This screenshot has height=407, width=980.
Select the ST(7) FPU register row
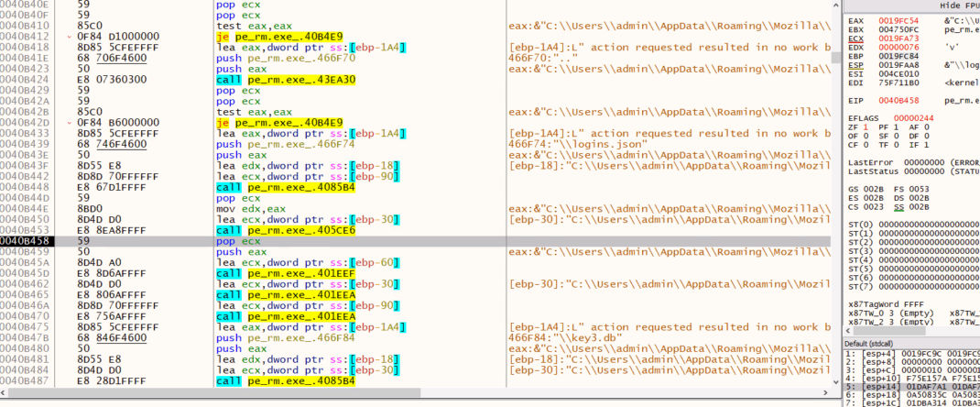914,286
